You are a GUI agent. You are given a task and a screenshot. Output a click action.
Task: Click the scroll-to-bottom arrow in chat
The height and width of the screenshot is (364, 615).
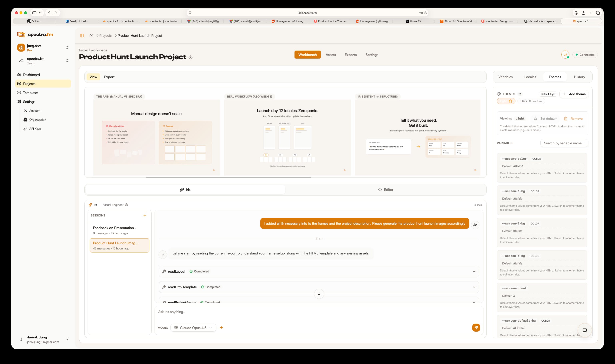coord(319,294)
